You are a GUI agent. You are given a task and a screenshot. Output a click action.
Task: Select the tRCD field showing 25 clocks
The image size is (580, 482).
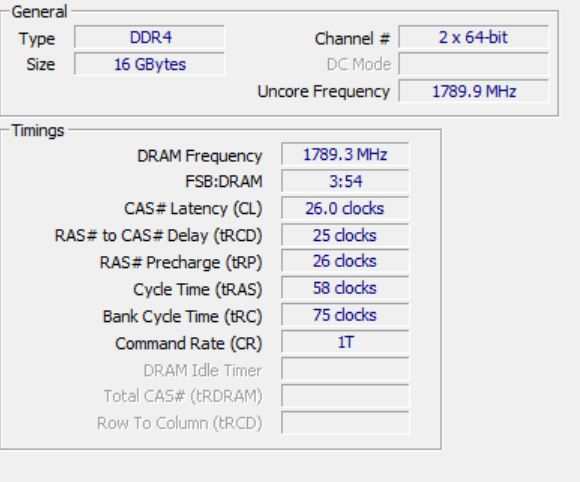click(x=345, y=235)
